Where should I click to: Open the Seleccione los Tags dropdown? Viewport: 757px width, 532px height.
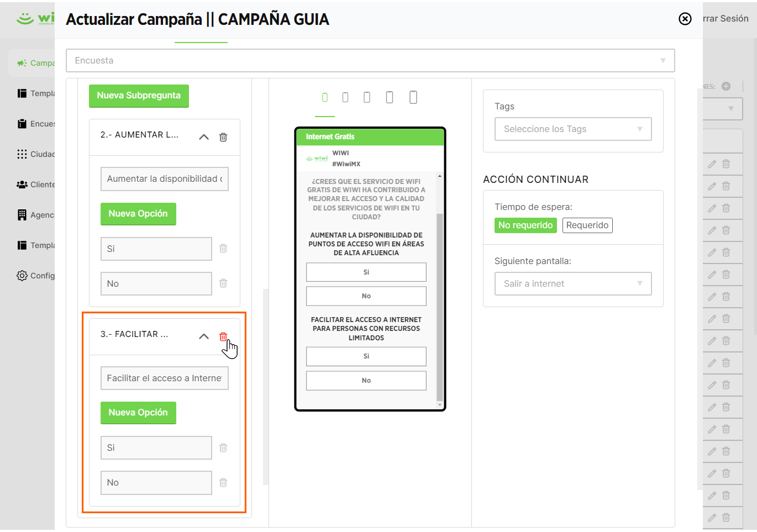(573, 129)
